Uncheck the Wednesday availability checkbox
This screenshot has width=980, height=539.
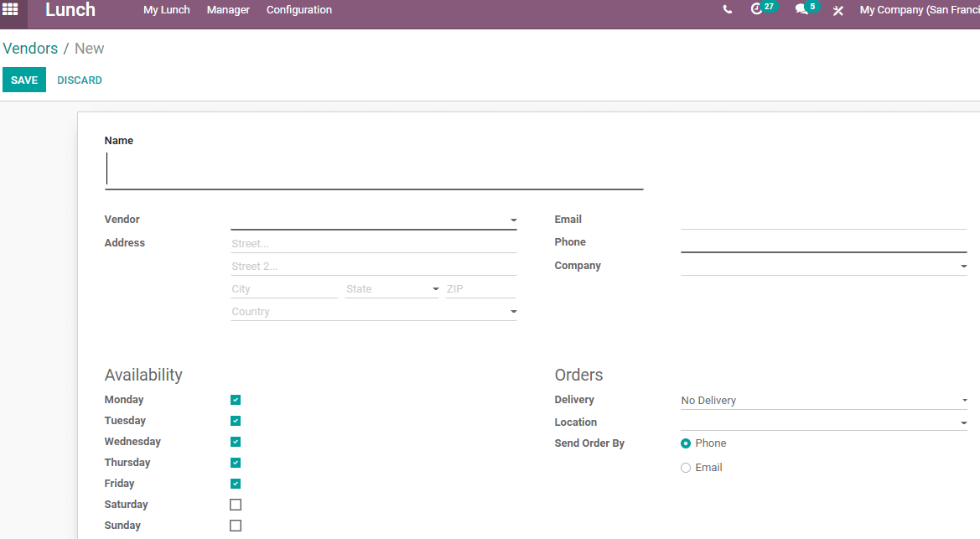coord(236,442)
